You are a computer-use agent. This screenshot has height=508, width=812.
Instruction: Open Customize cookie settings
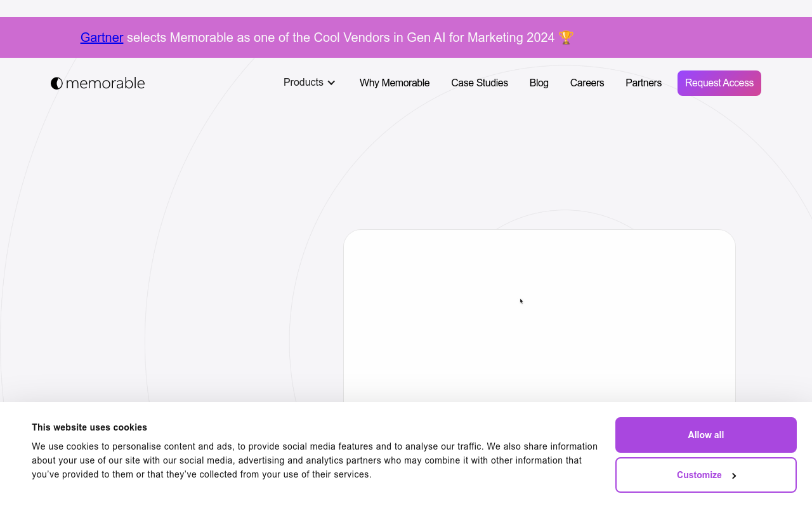706,475
